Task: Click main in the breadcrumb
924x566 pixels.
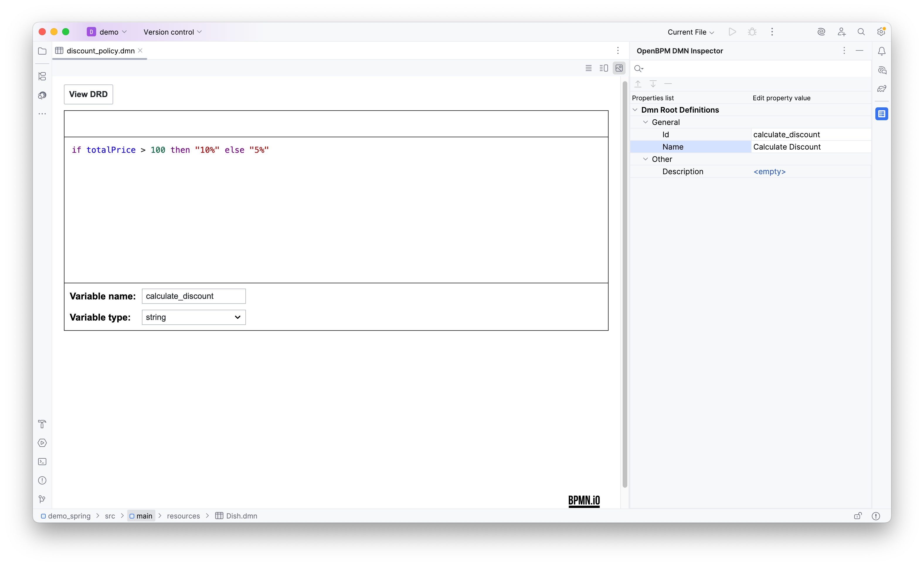Action: (141, 516)
